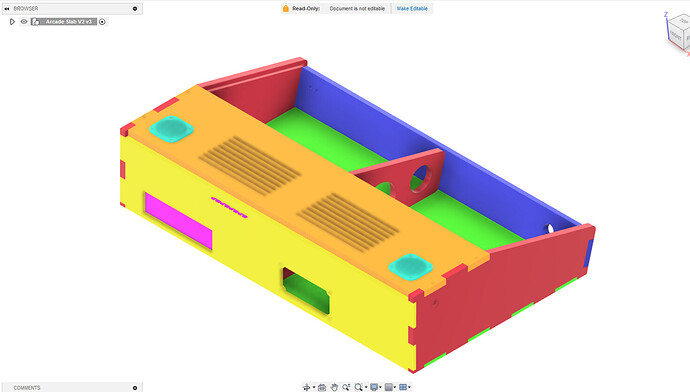The width and height of the screenshot is (690, 392).
Task: Click the 'Read-Only:' label
Action: pyautogui.click(x=306, y=8)
